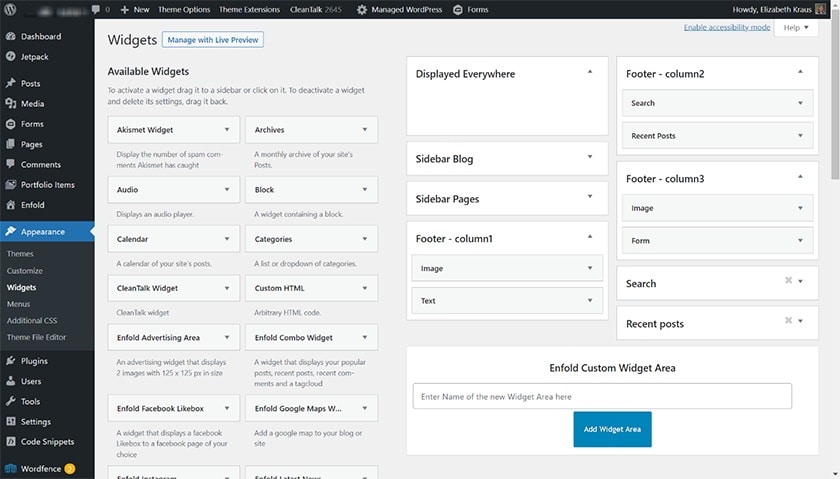Remove the Recent posts widget area via X
Screen dimensions: 840x479
(x=788, y=320)
